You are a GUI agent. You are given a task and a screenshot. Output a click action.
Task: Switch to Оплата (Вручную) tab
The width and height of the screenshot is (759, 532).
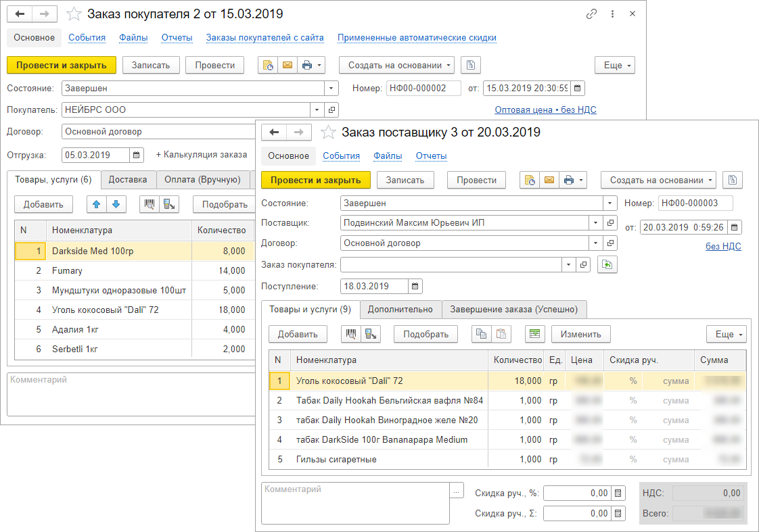click(x=202, y=179)
